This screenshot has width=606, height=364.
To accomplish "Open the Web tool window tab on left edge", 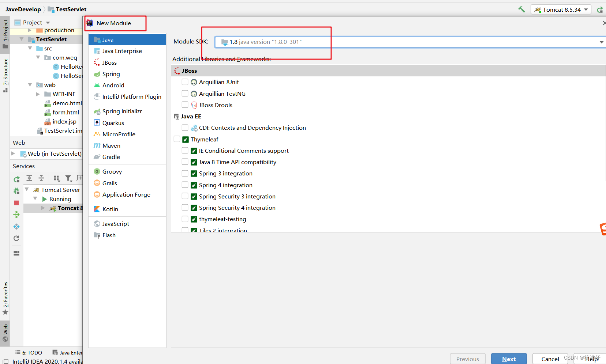I will [x=5, y=333].
